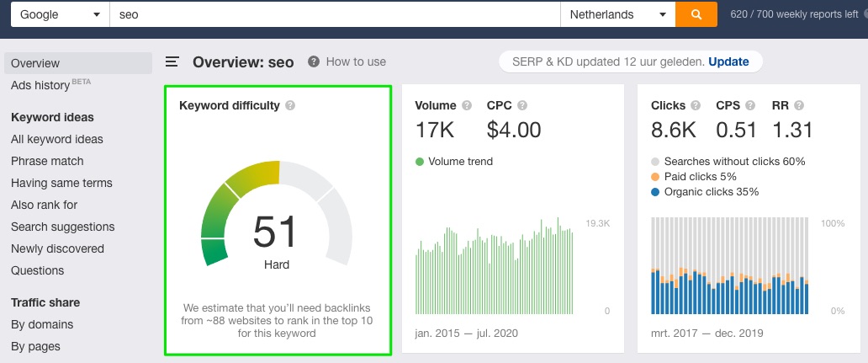The height and width of the screenshot is (363, 868).
Task: Click the Volume trend green legend dot
Action: (420, 162)
